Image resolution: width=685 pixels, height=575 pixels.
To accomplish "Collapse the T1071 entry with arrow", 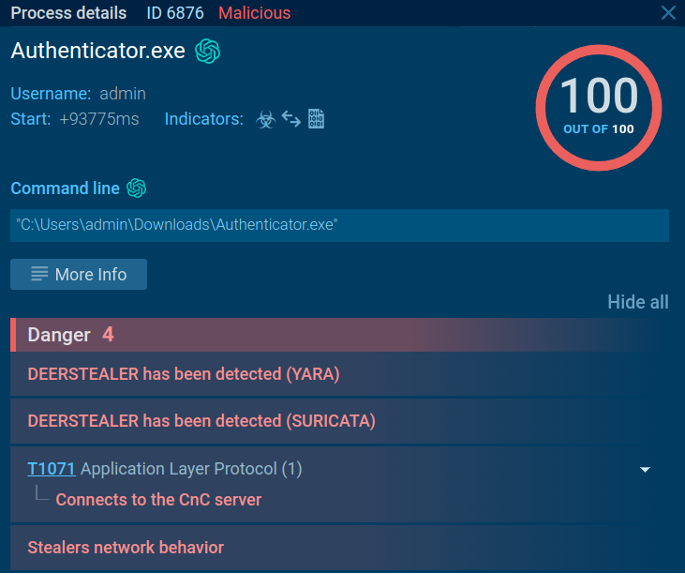I will (645, 470).
